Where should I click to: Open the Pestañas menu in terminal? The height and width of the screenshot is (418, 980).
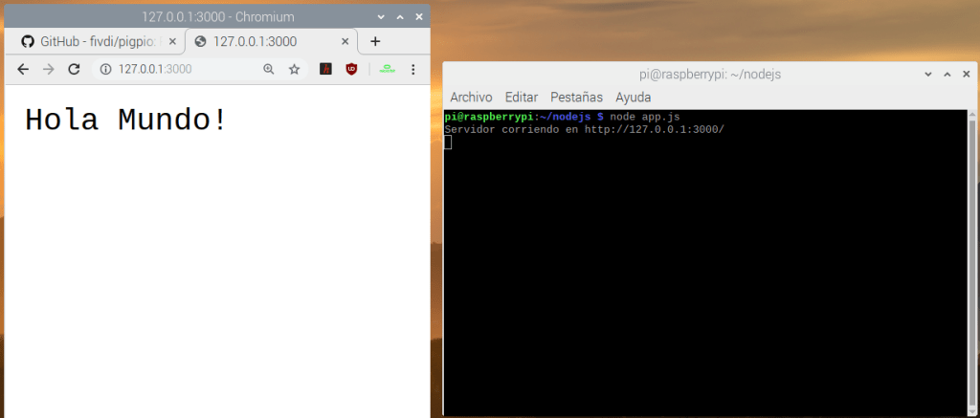pyautogui.click(x=576, y=97)
